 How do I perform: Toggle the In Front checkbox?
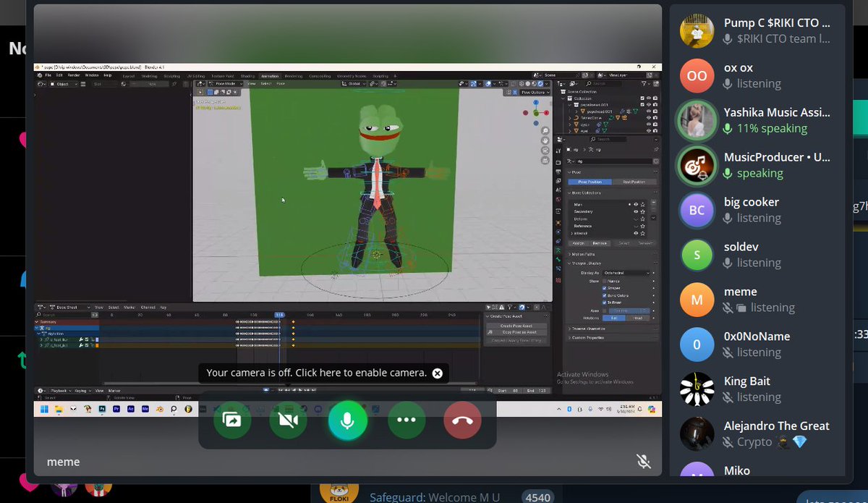coord(605,303)
